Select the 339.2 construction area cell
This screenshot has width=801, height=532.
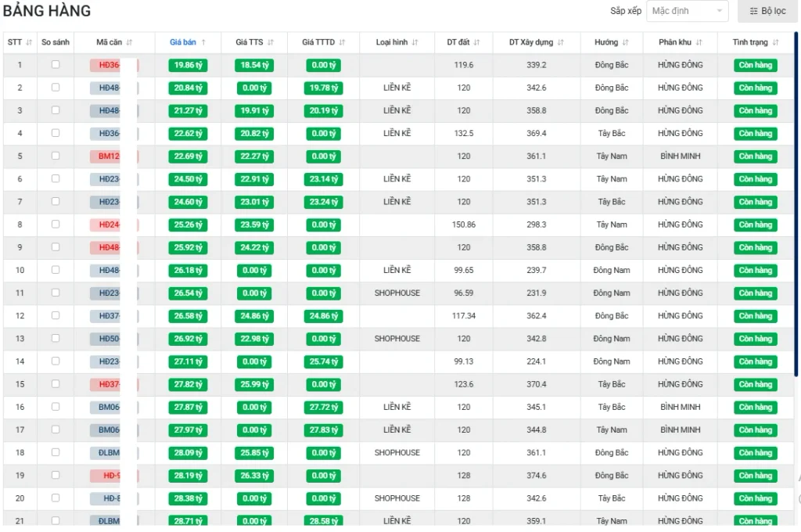coord(537,65)
